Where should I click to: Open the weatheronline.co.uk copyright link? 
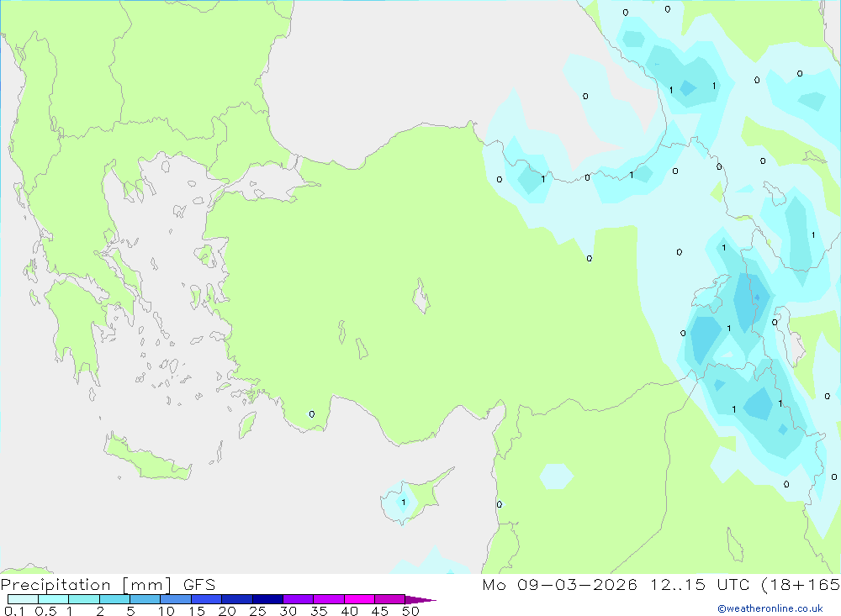770,608
